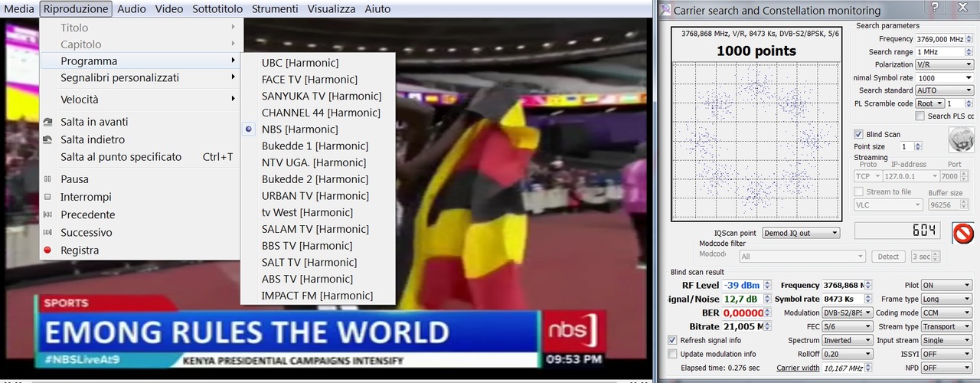The image size is (980, 383).
Task: Open the PL Scramble code Root dropdown
Action: pos(929,103)
